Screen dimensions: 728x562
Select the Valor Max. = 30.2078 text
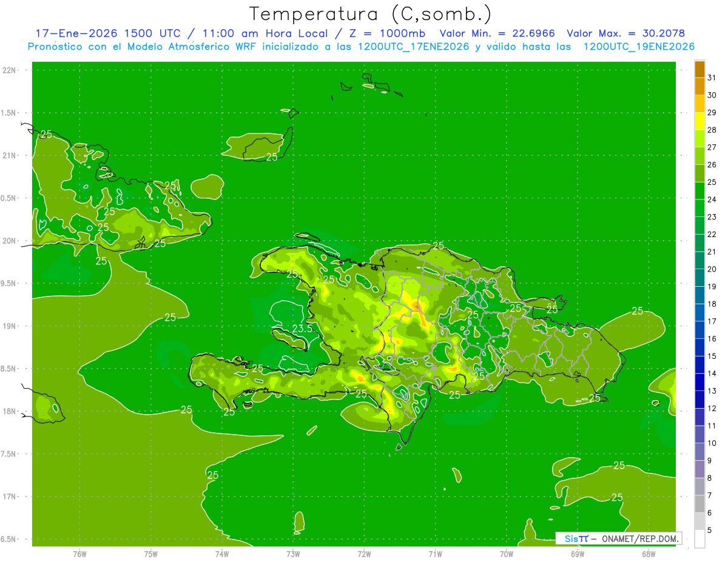(625, 33)
